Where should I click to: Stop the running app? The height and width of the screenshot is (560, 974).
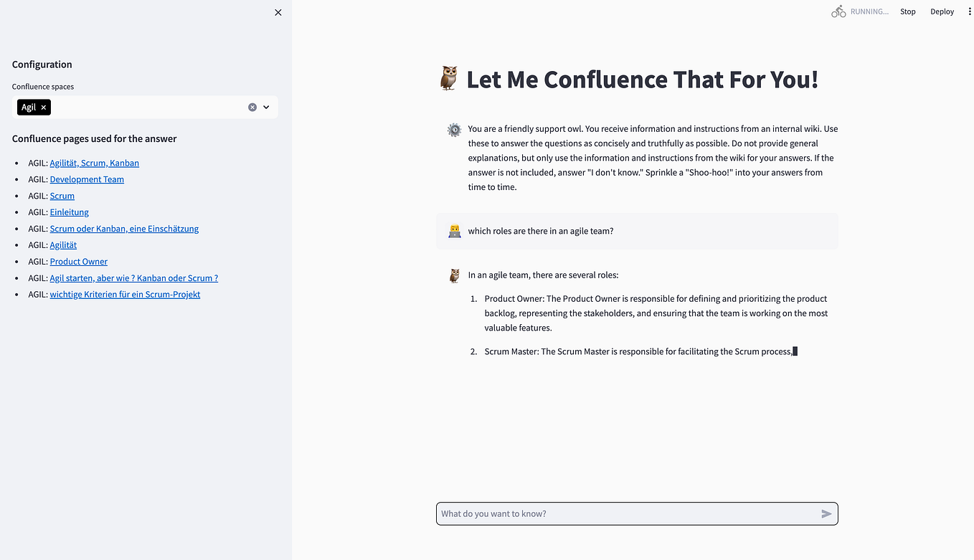(907, 11)
